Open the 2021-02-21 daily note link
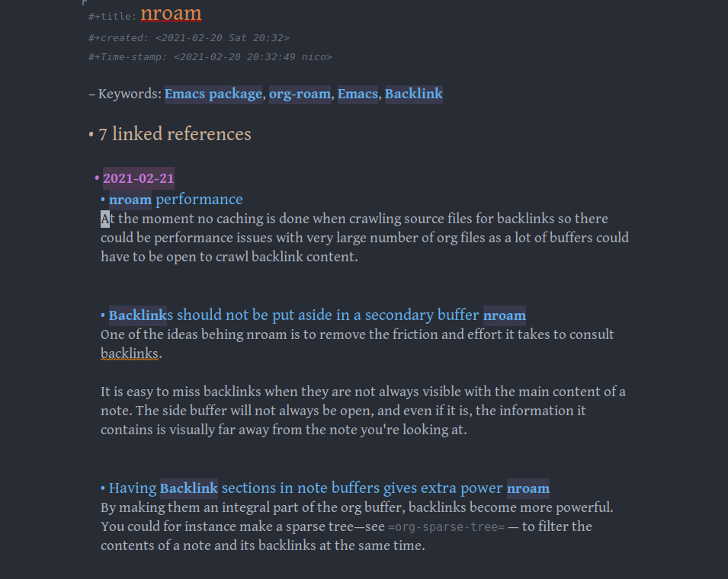728x579 pixels. 138,178
